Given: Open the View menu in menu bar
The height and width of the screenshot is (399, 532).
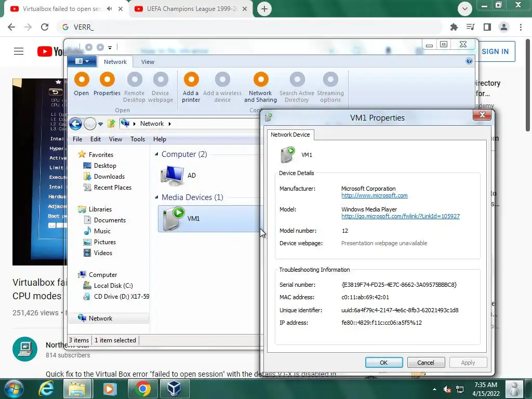Looking at the screenshot, I should (x=115, y=139).
